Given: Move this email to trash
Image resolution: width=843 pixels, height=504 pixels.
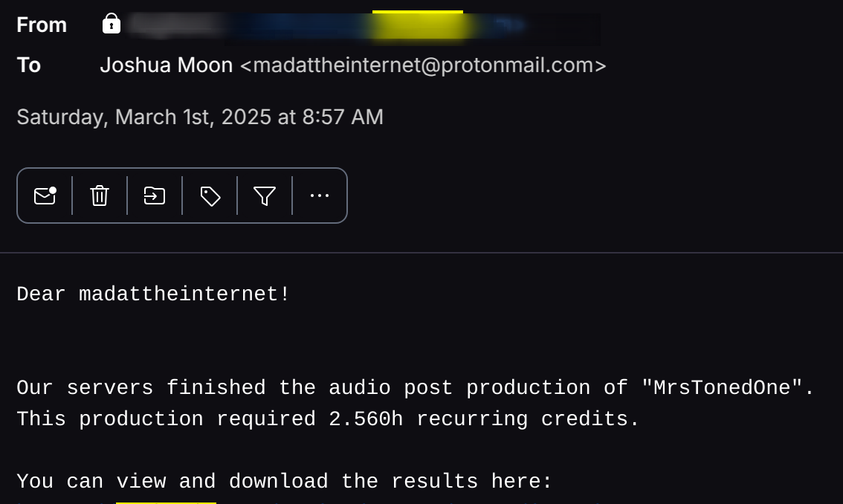Looking at the screenshot, I should (x=100, y=196).
